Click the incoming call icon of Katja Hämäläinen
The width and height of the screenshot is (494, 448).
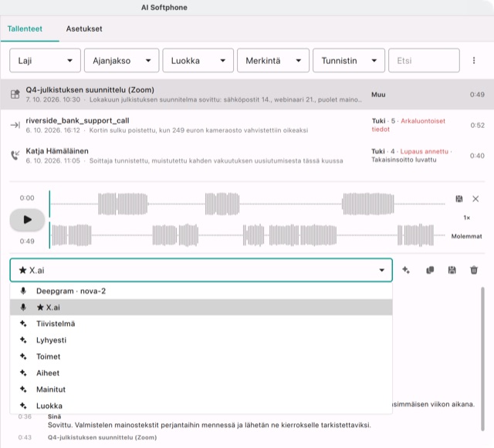tap(15, 155)
